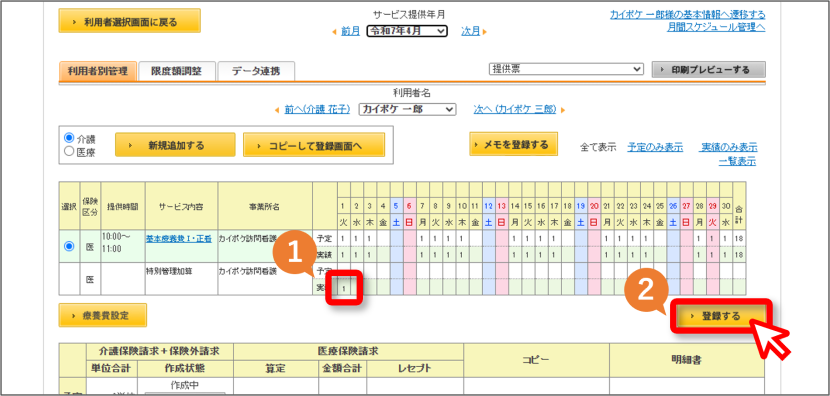
Task: Select the 介護 radio button
Action: point(69,138)
